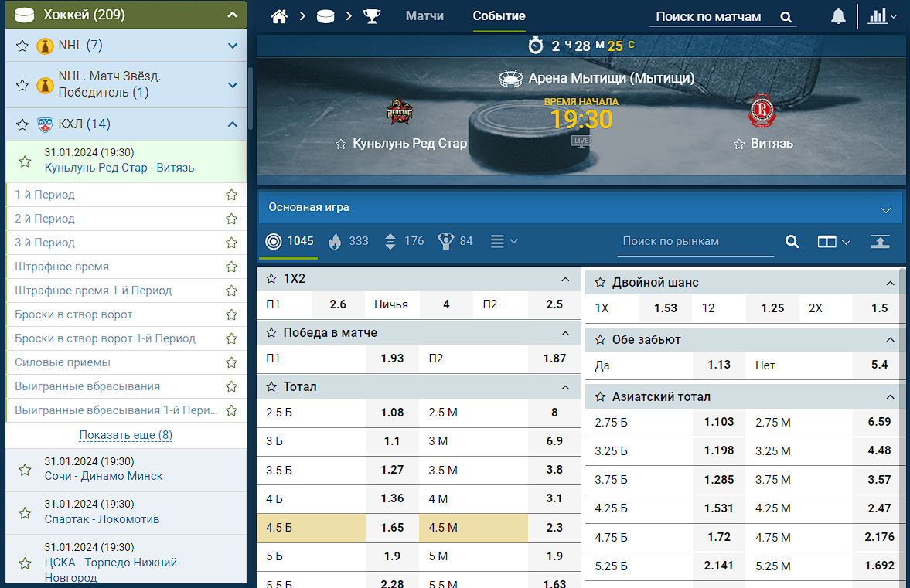The image size is (910, 588).
Task: Open trophy tournament breadcrumb icon
Action: point(372,16)
